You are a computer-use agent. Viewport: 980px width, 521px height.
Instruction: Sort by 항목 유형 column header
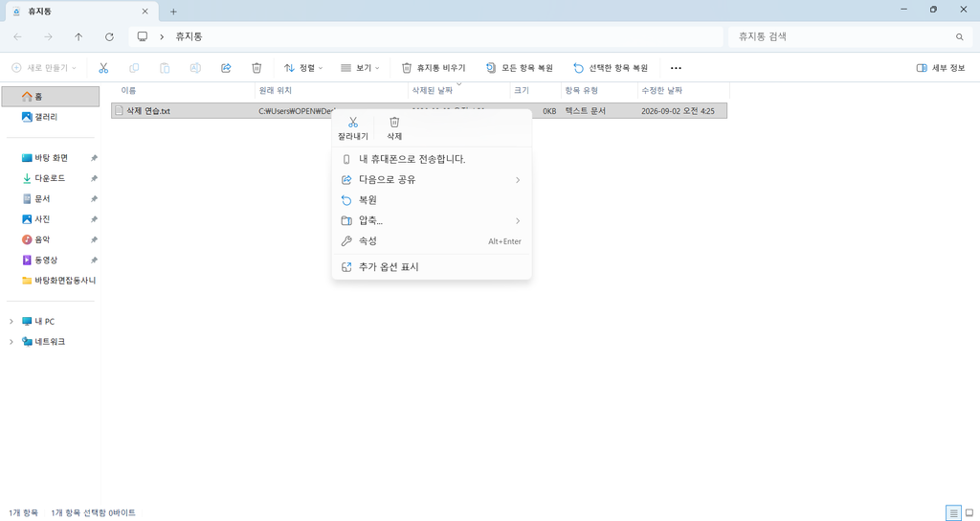(x=599, y=91)
